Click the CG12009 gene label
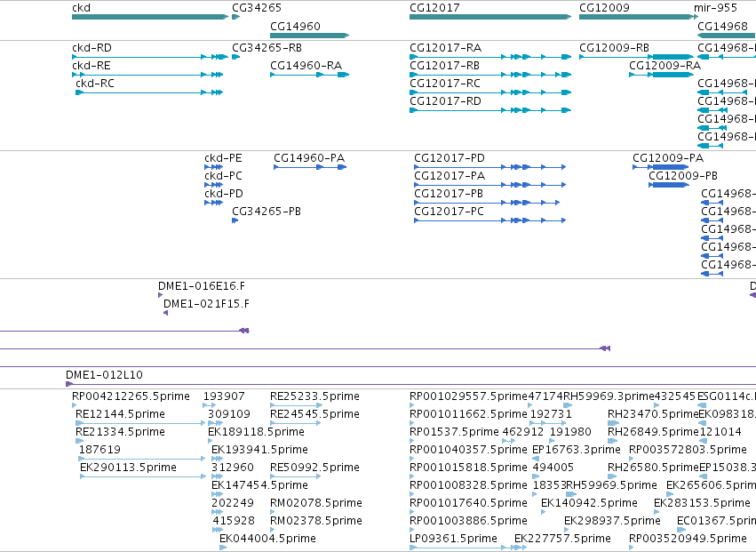Image resolution: width=756 pixels, height=552 pixels. tap(604, 8)
